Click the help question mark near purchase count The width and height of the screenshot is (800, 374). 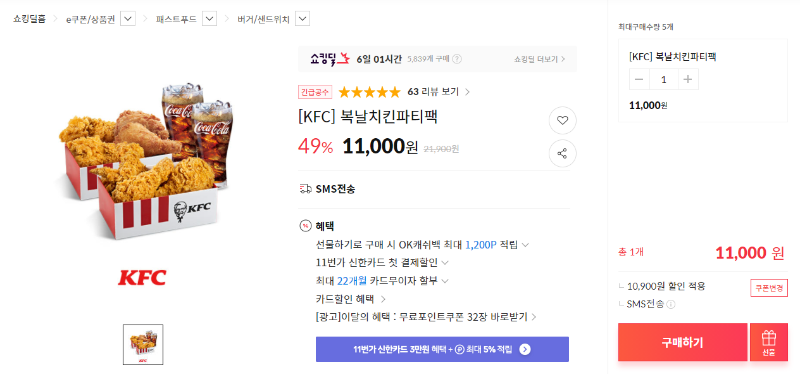tap(457, 59)
